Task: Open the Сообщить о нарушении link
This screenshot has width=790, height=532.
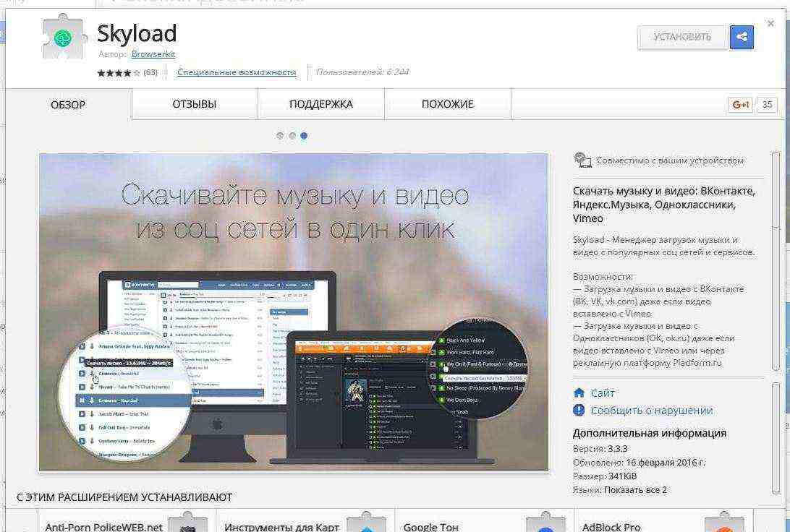Action: point(652,410)
